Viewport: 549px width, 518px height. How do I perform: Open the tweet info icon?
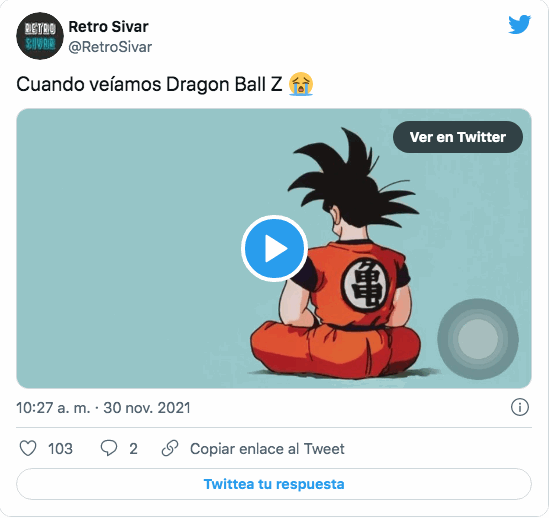pyautogui.click(x=520, y=408)
